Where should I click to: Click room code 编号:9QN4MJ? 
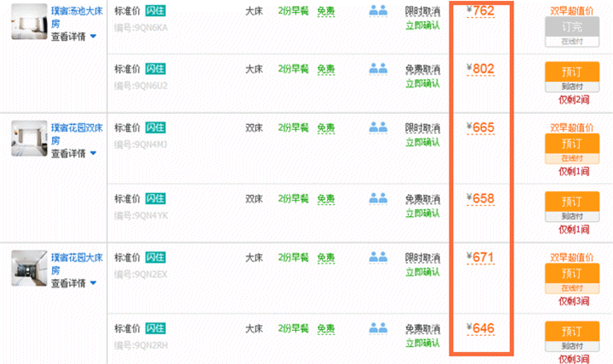[x=140, y=145]
